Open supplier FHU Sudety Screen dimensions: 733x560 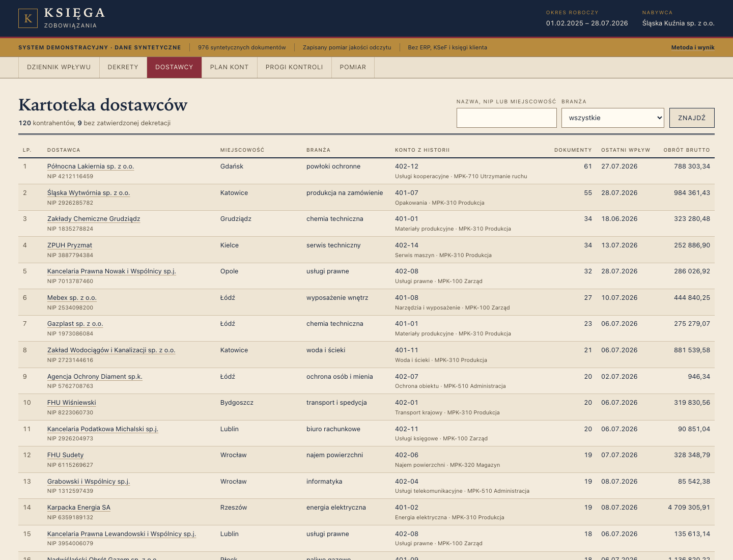66,455
